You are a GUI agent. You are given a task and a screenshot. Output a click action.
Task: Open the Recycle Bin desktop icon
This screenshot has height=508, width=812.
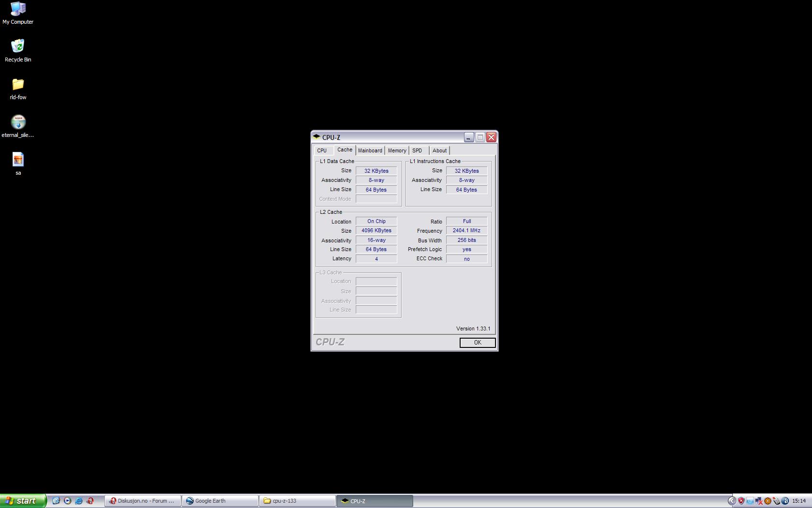click(18, 50)
